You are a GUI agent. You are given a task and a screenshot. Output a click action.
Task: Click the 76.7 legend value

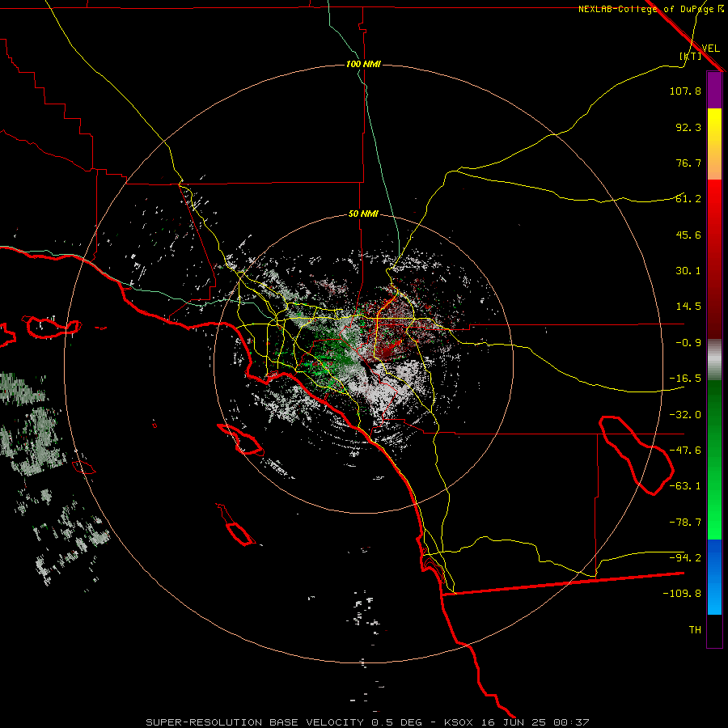(x=688, y=163)
